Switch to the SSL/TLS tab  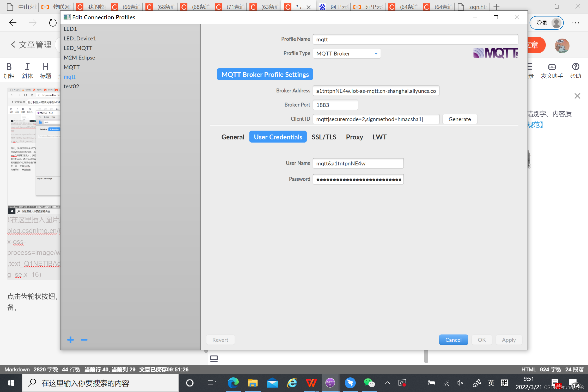[x=324, y=137]
